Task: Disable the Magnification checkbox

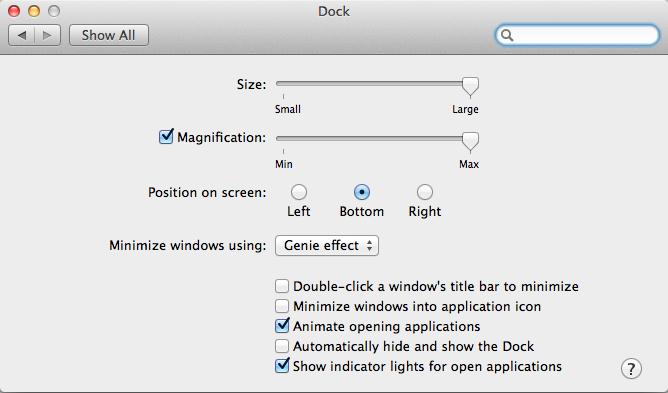Action: (166, 137)
